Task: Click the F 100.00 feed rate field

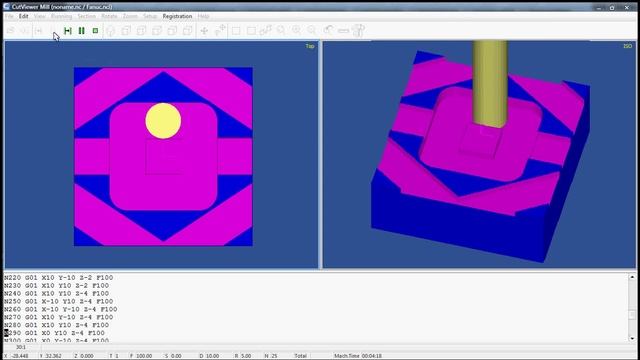Action: pos(141,356)
